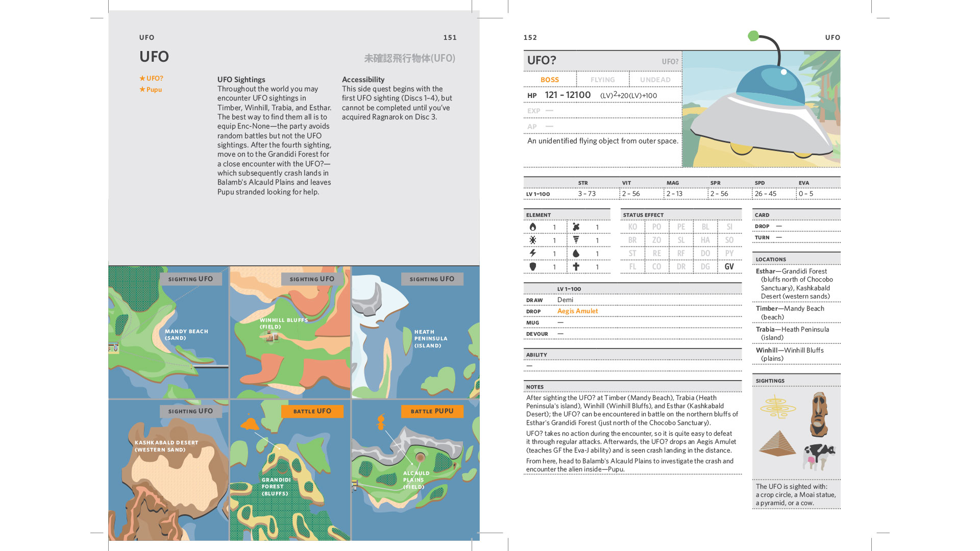Click the ice element snowflake icon
The image size is (980, 551).
pyautogui.click(x=533, y=240)
